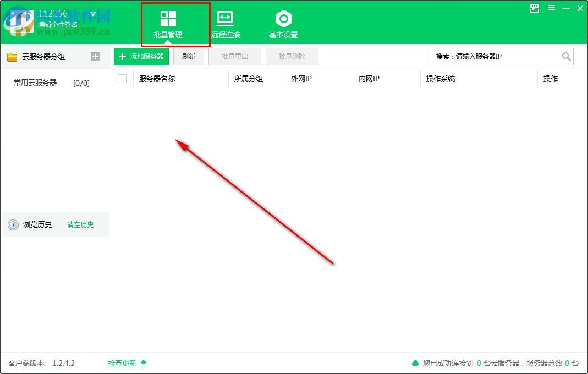This screenshot has width=588, height=374.
Task: Click the cloud server group folder icon
Action: pyautogui.click(x=12, y=56)
